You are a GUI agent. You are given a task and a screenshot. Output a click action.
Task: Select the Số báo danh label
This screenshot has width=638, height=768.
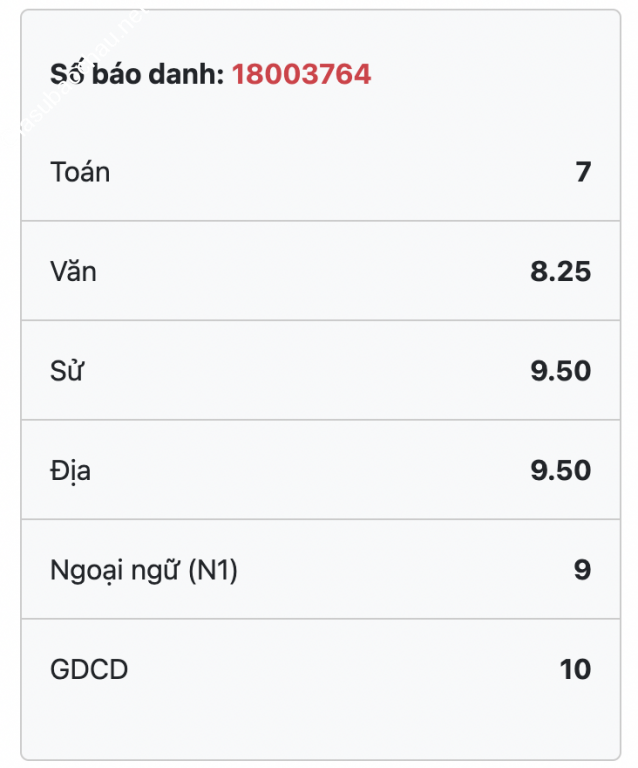coord(137,73)
